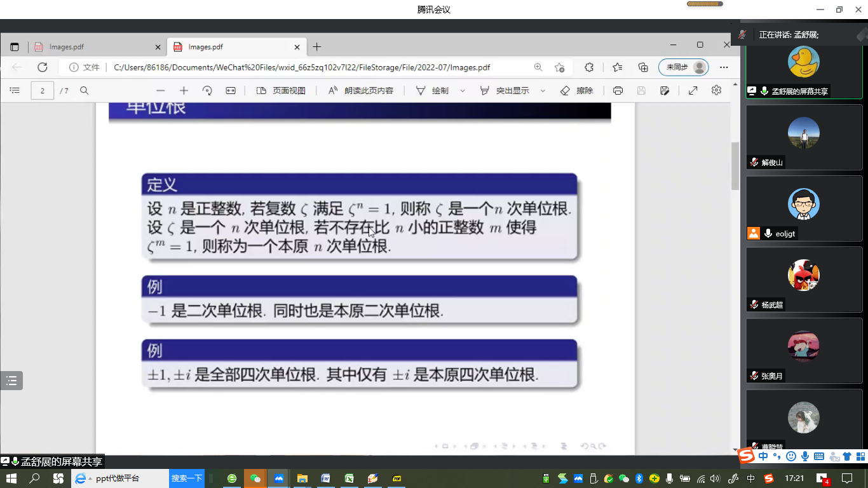This screenshot has height=488, width=868.
Task: Click the zoom in plus icon
Action: point(184,91)
